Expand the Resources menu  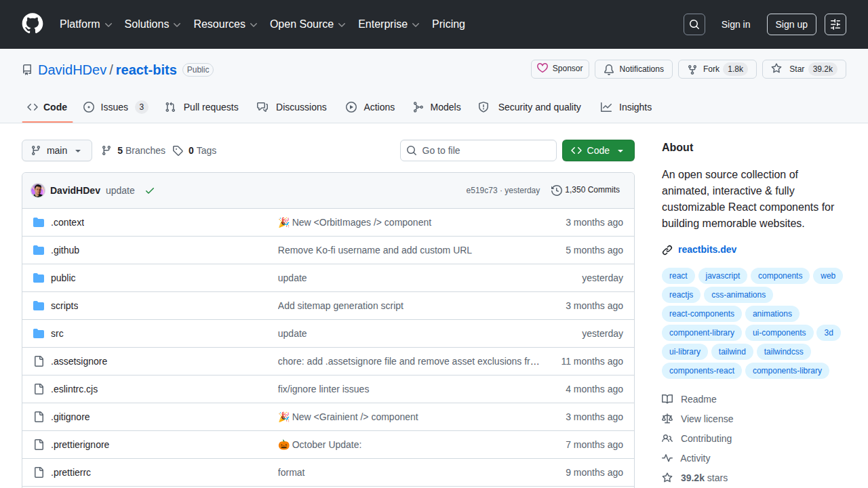point(225,24)
